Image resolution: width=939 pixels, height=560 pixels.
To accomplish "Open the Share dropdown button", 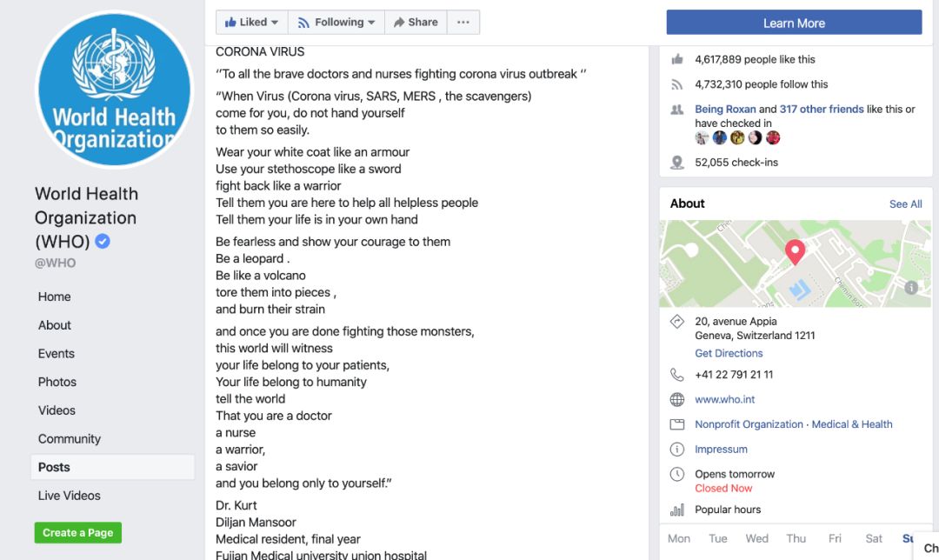I will (416, 23).
